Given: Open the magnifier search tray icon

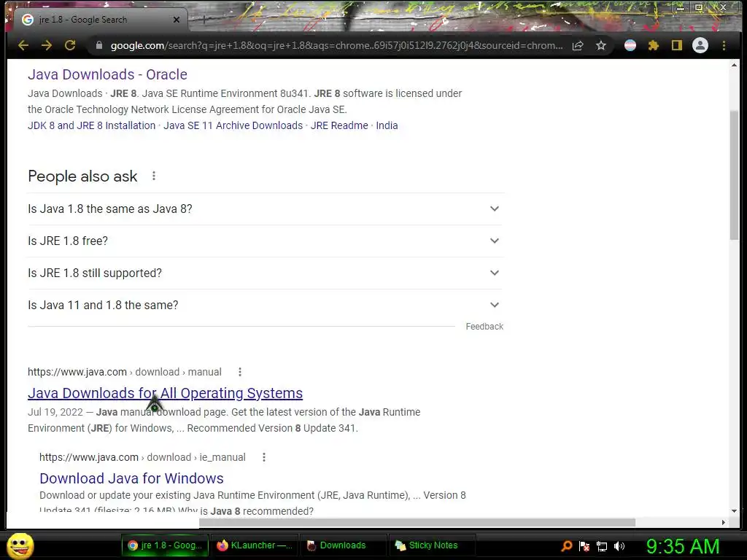Looking at the screenshot, I should pos(566,546).
